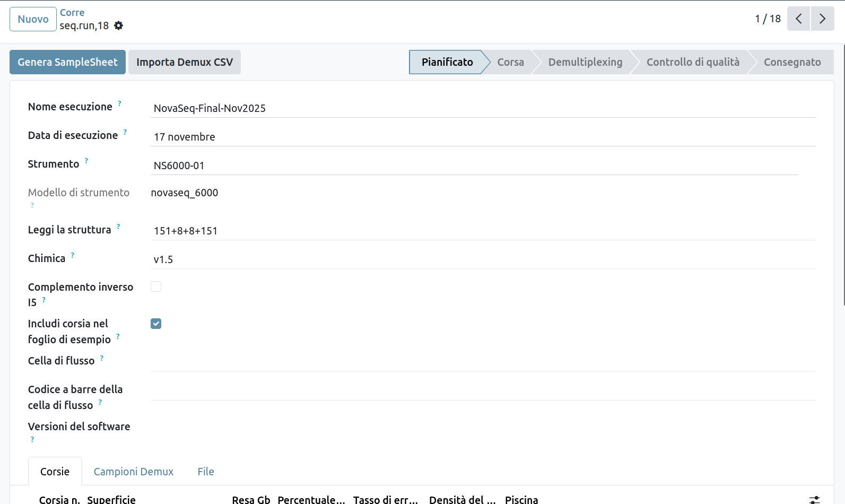Viewport: 845px width, 504px height.
Task: Switch to the File tab
Action: click(x=206, y=472)
